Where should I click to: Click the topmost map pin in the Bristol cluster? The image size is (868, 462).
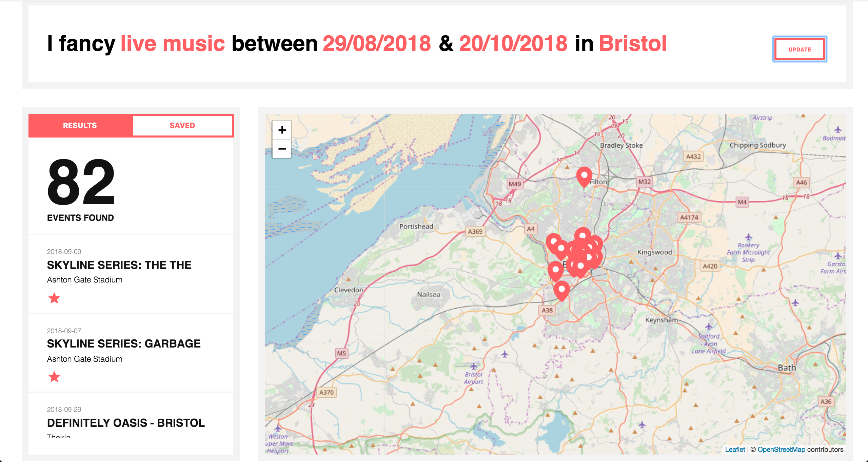[x=583, y=235]
